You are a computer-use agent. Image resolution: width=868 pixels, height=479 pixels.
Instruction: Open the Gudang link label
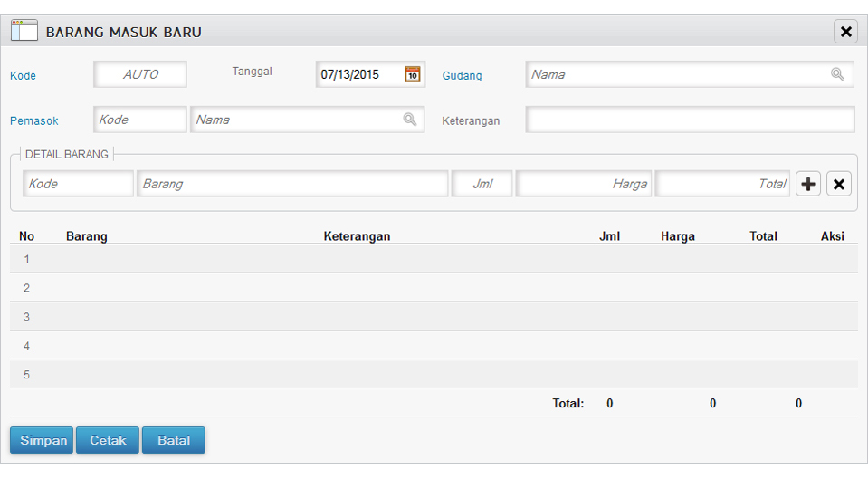[x=462, y=76]
